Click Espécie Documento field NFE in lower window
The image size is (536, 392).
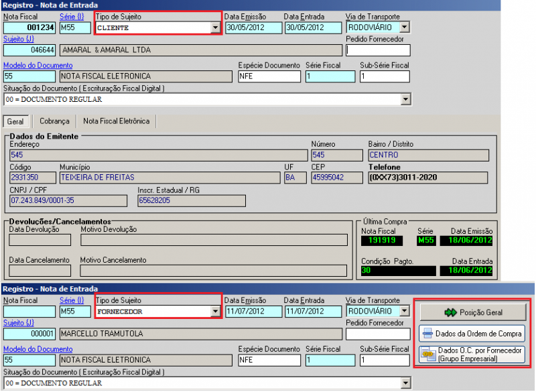269,361
